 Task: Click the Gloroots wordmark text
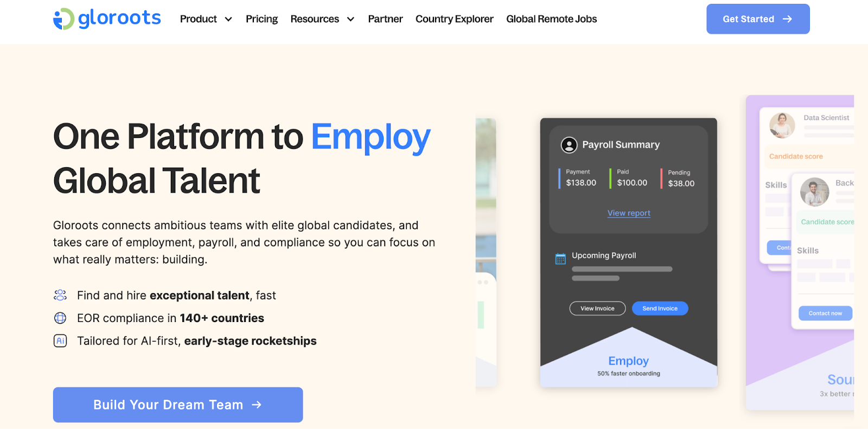[119, 18]
